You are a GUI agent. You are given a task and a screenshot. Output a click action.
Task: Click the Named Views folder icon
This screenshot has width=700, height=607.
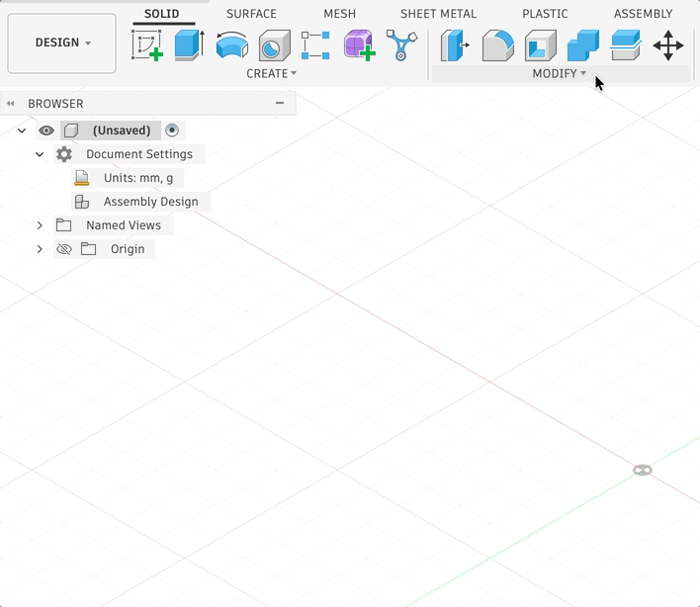point(64,225)
